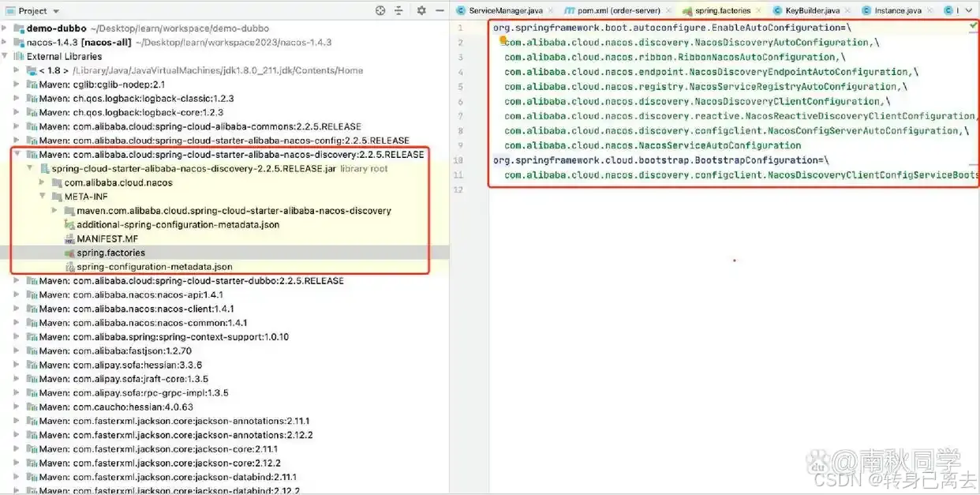Expand the demo-dubbo project node
This screenshot has width=980, height=495.
coord(6,28)
